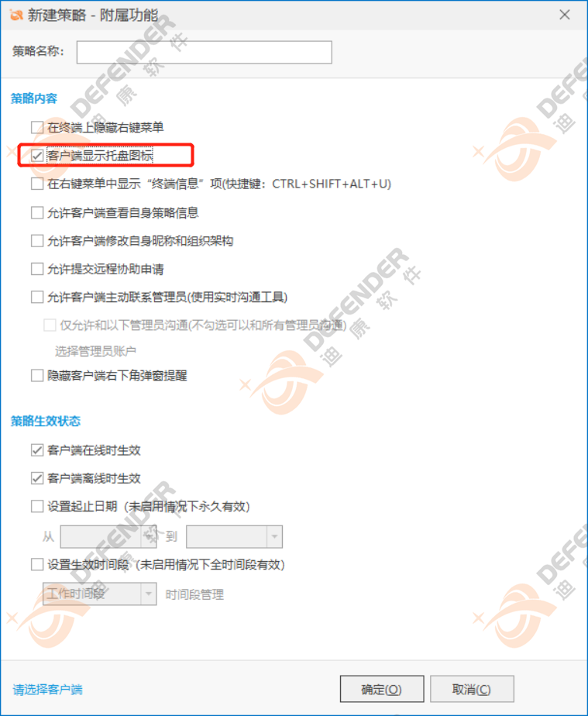Click the 请选择客户端 link

(47, 690)
